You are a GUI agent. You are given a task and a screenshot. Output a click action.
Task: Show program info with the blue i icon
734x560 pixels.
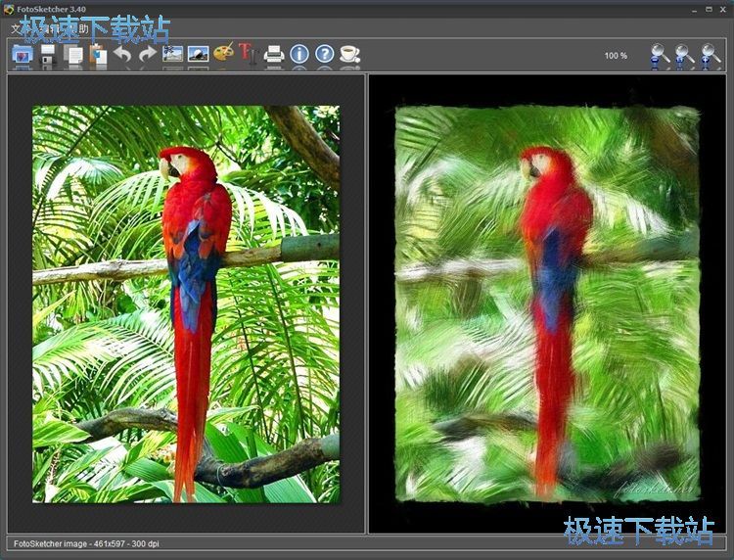(299, 54)
